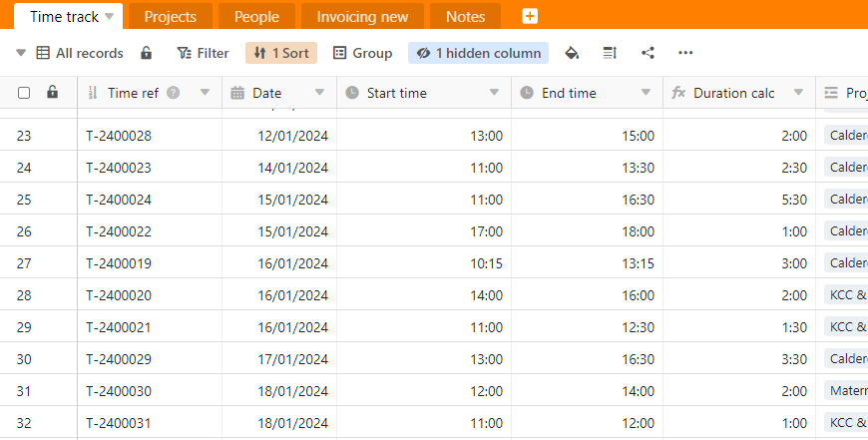Viewport: 868px width, 440px height.
Task: Open the share view icon
Action: (648, 53)
